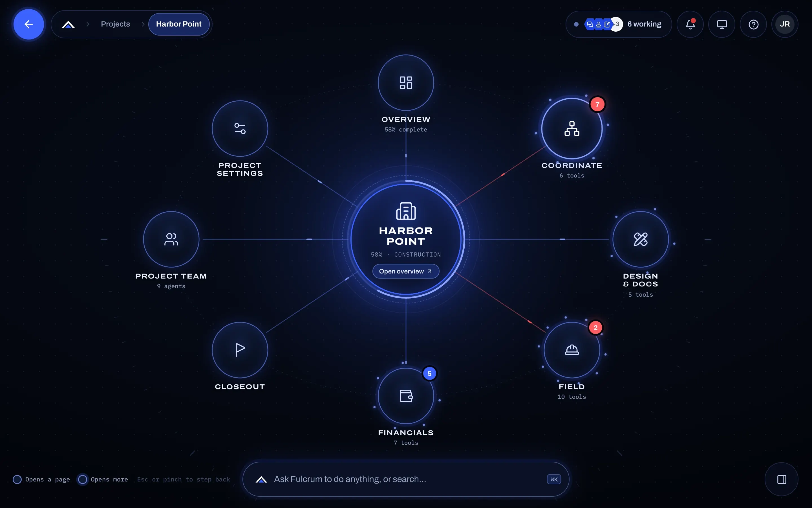Image resolution: width=812 pixels, height=508 pixels.
Task: Expand the Financials wallet node
Action: click(x=406, y=396)
